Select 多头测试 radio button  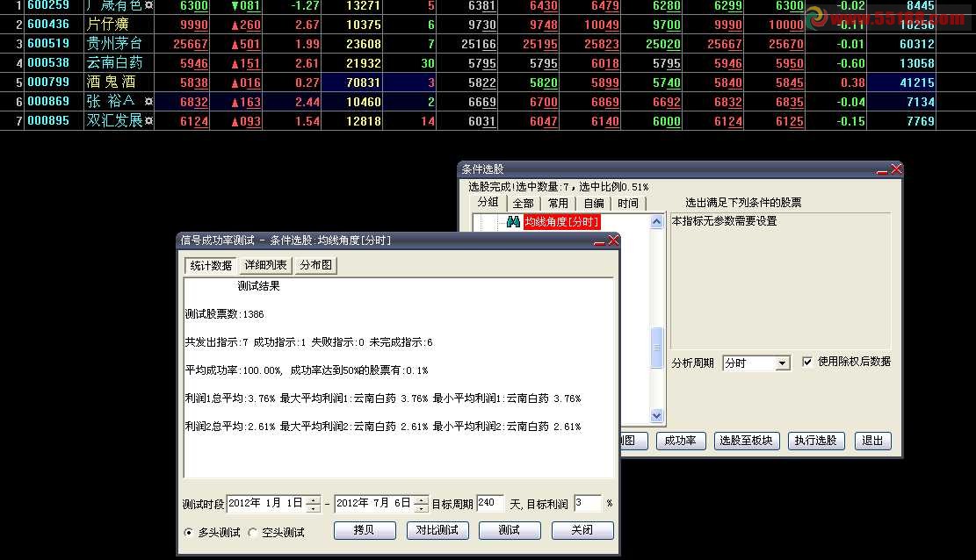click(189, 533)
